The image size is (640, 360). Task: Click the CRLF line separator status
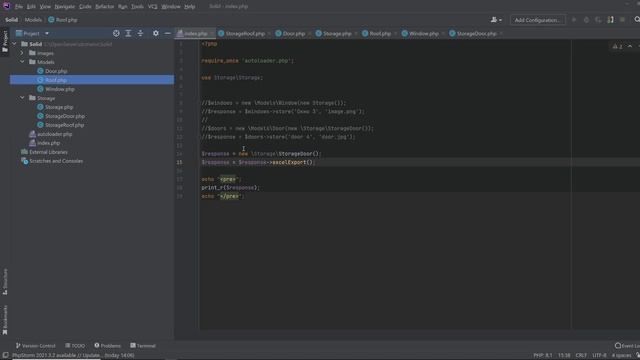[x=581, y=356]
